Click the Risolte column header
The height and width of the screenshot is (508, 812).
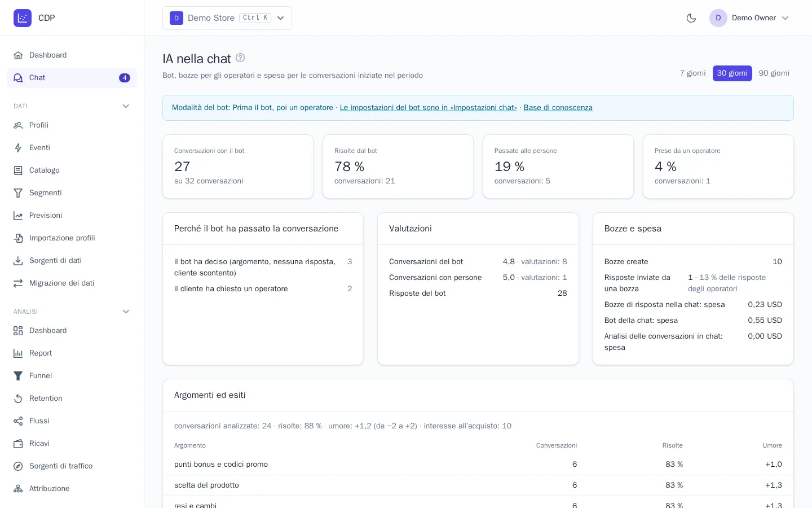tap(673, 446)
